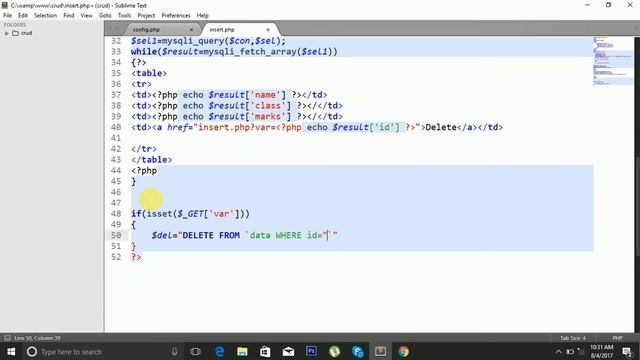Screen dimensions: 640x360
Task: Open the Goto menu
Action: tap(105, 16)
